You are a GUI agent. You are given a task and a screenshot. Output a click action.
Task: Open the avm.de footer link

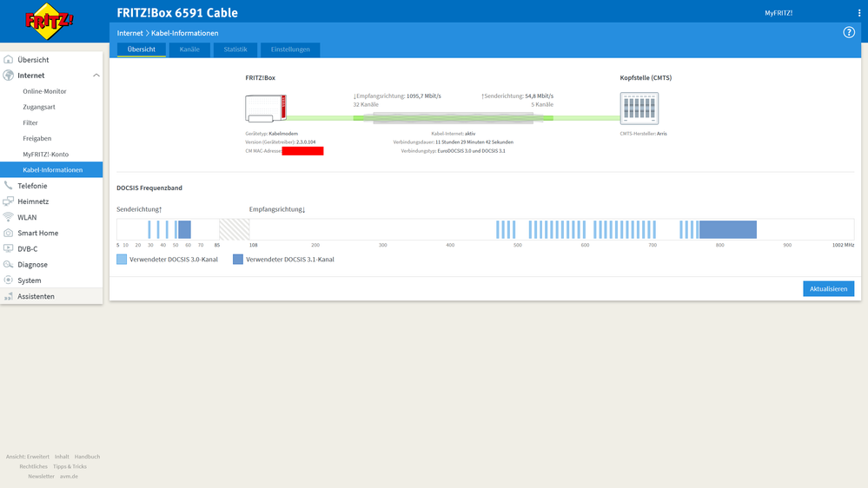(x=70, y=477)
